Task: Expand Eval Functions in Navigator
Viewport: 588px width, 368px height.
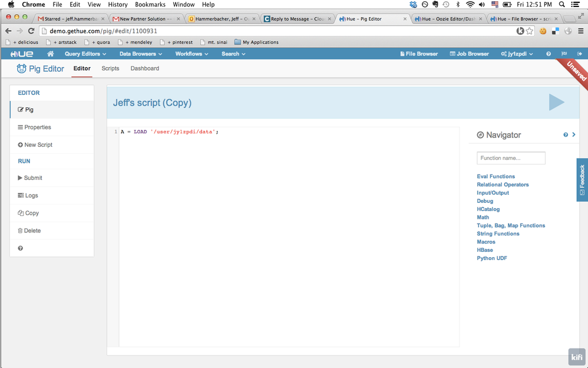Action: click(x=495, y=176)
